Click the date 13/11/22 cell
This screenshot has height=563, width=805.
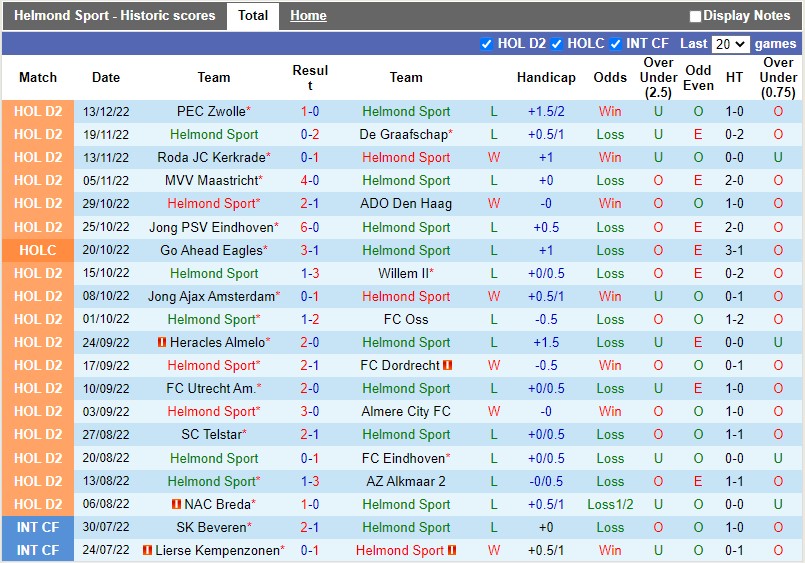[106, 158]
